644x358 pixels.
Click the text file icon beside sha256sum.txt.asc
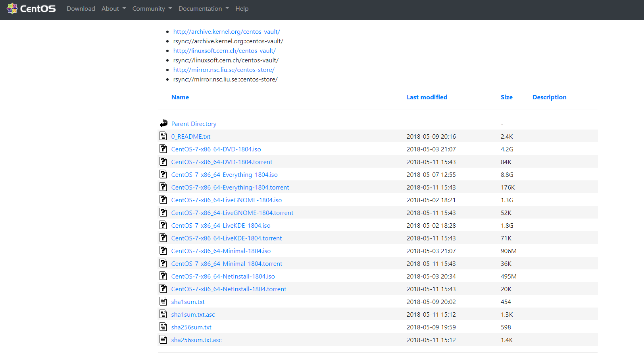(163, 339)
